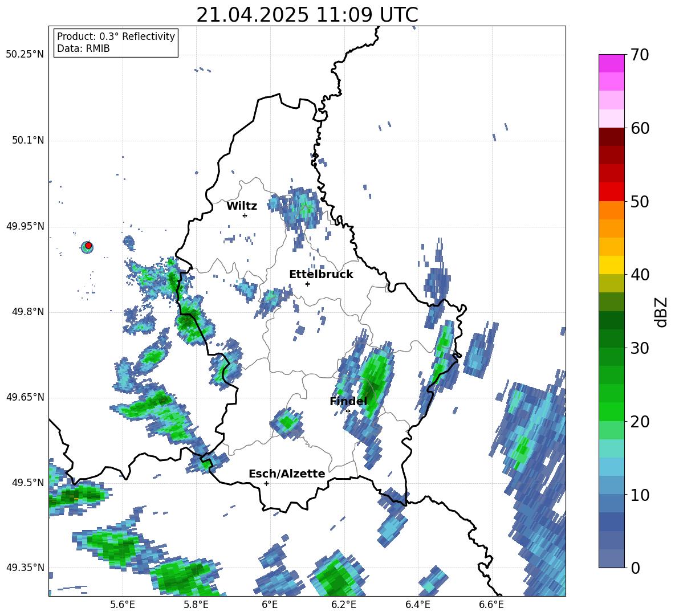
Task: Click the Ettelbruck station cross marker
Action: tap(307, 284)
